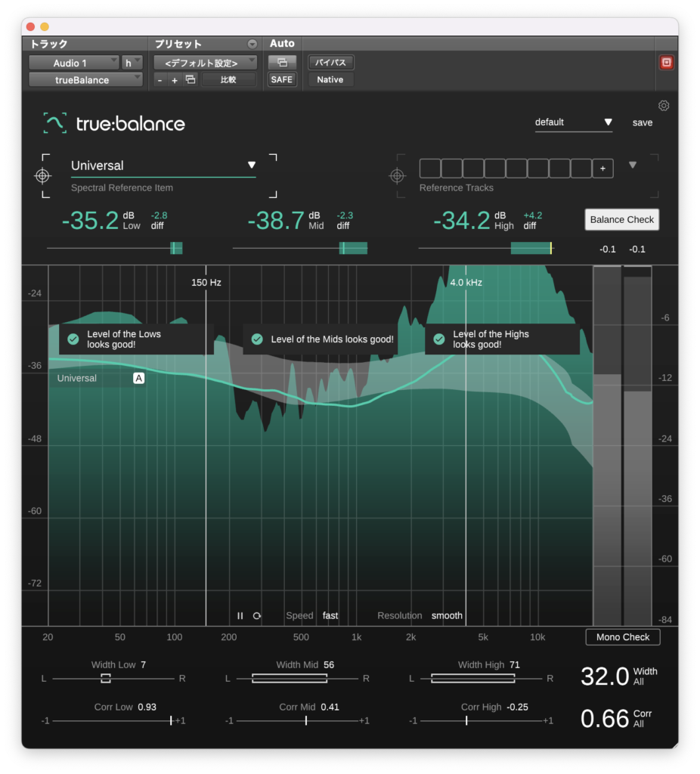Select previous preset with minus button
The image size is (700, 774).
[160, 79]
